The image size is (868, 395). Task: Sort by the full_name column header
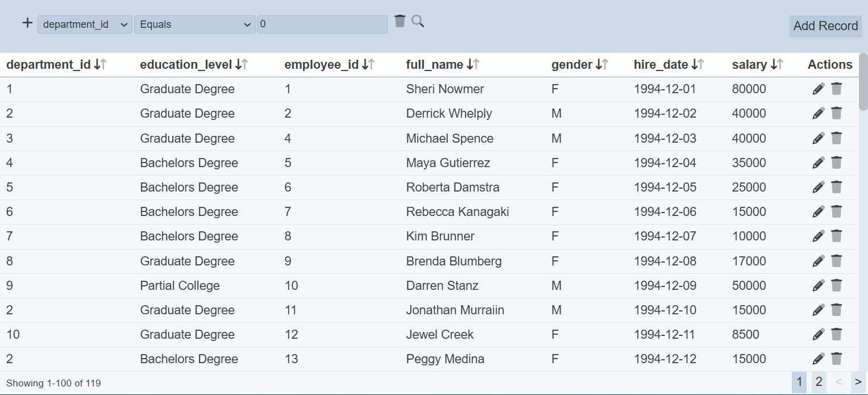tap(472, 65)
